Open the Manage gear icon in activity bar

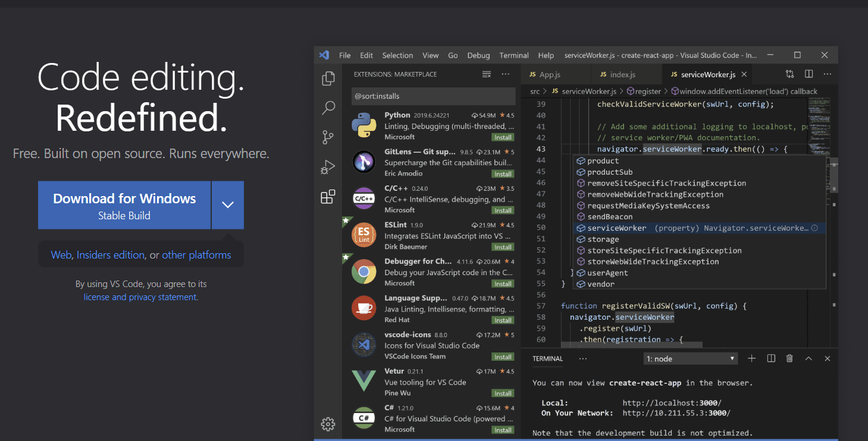coord(328,424)
